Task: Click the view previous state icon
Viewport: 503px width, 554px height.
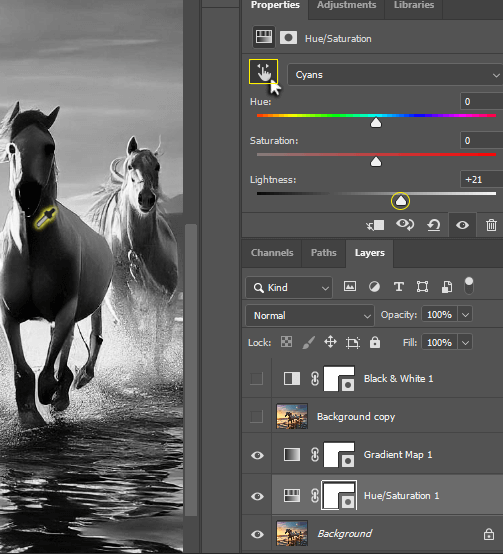Action: 405,225
